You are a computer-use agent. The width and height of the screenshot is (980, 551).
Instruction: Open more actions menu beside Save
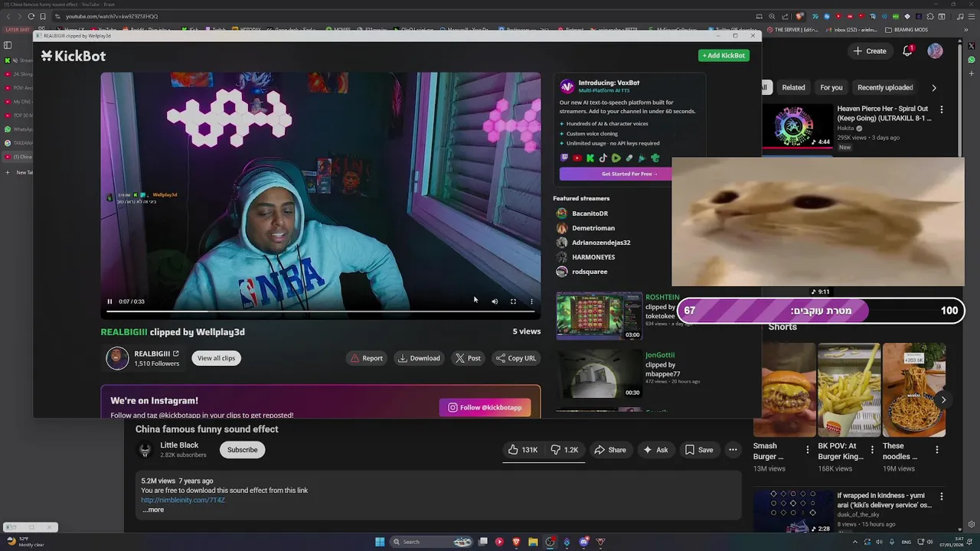[x=733, y=450]
